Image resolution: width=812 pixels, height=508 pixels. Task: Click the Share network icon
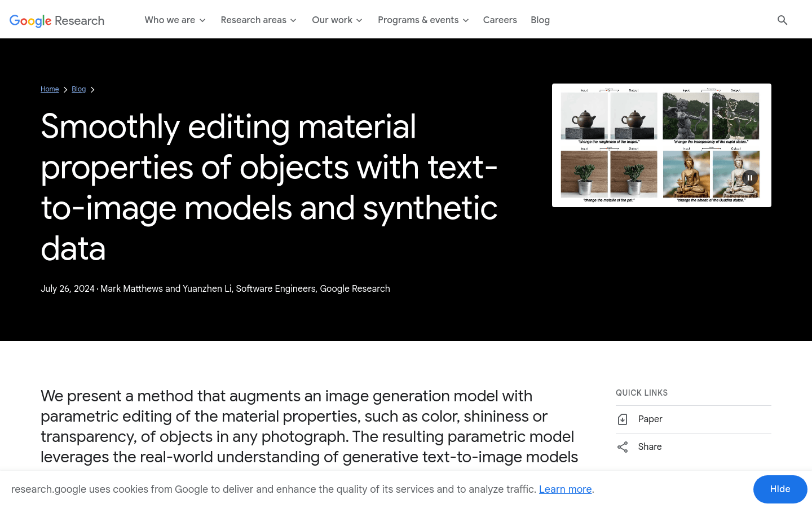(623, 447)
